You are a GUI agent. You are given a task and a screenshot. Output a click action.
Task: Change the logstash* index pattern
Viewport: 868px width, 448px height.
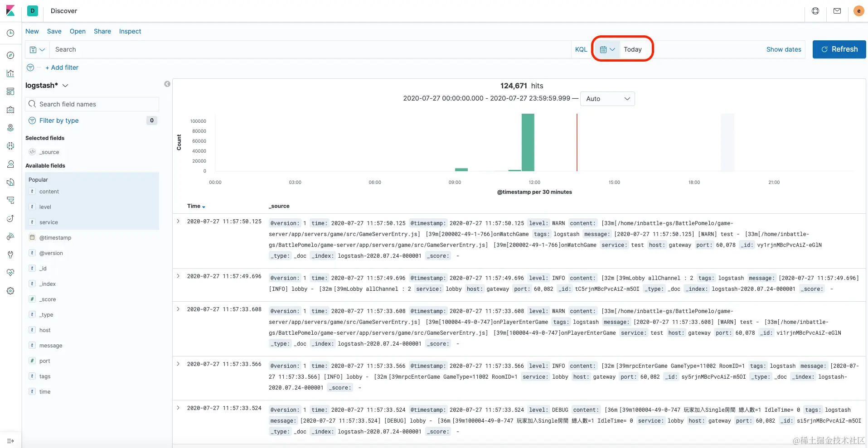click(x=47, y=85)
